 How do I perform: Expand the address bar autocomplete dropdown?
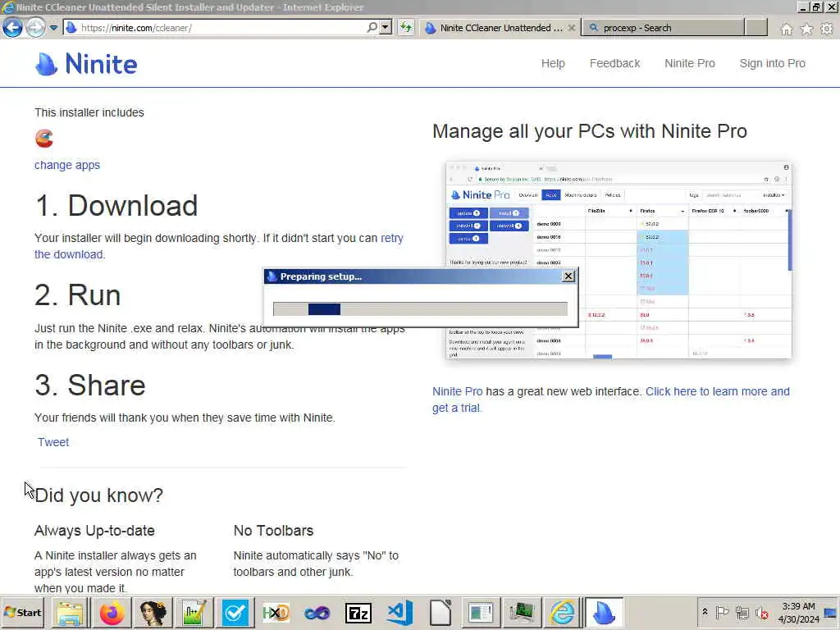pos(386,27)
